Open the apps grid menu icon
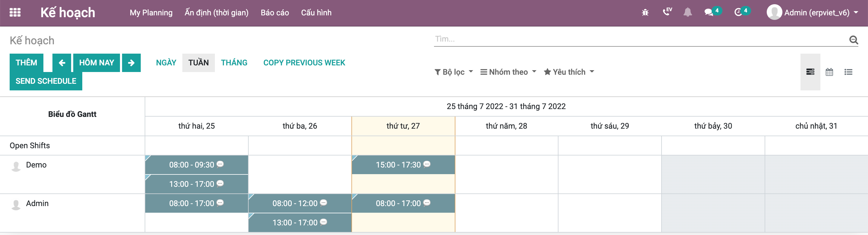868x235 pixels. point(15,12)
